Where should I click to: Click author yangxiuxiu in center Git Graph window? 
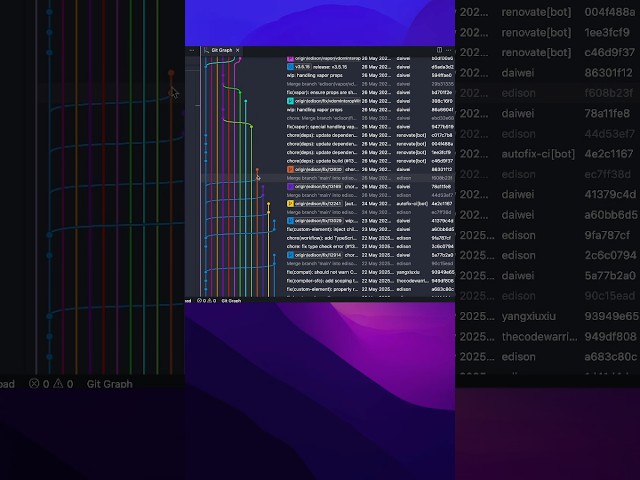coord(408,272)
